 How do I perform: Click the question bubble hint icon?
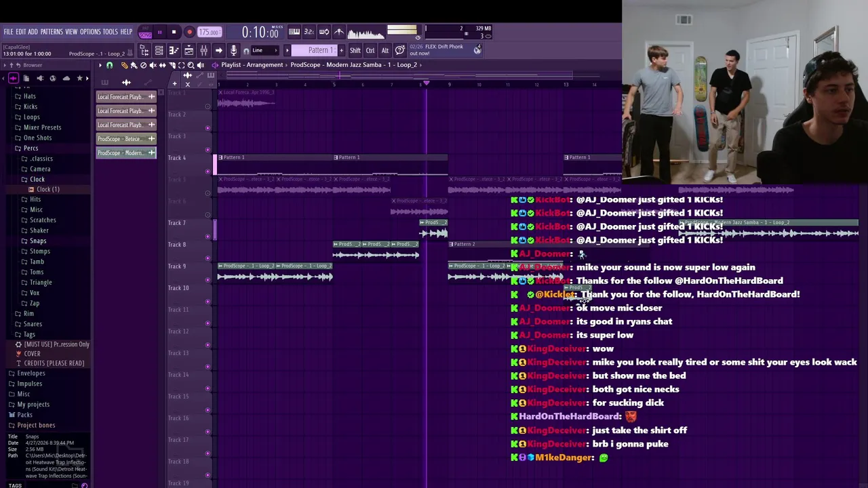click(x=399, y=50)
